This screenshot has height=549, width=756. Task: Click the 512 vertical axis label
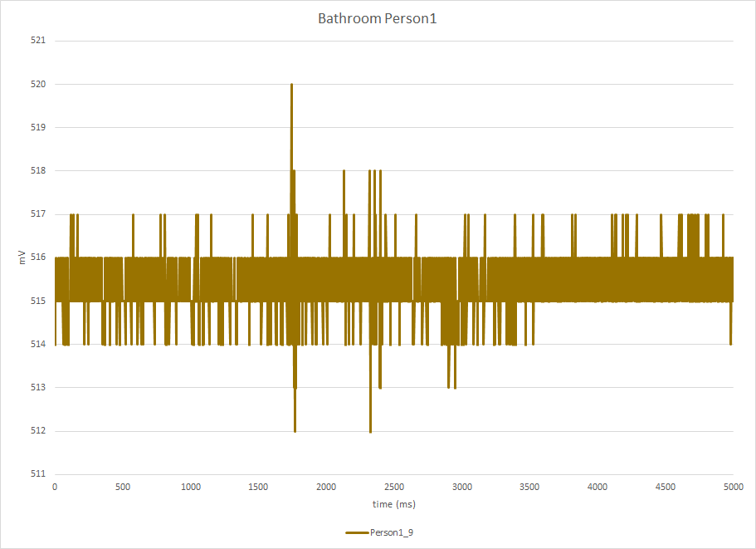38,431
